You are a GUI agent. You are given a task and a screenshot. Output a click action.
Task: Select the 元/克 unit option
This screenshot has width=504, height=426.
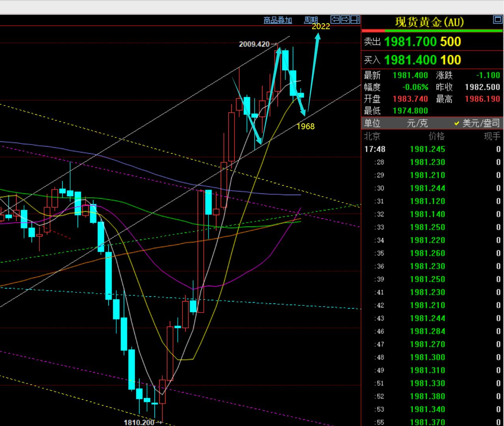coord(417,123)
